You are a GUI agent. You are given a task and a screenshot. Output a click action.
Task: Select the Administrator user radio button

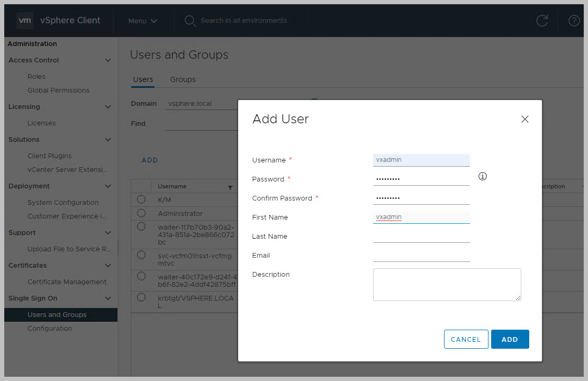pyautogui.click(x=141, y=213)
